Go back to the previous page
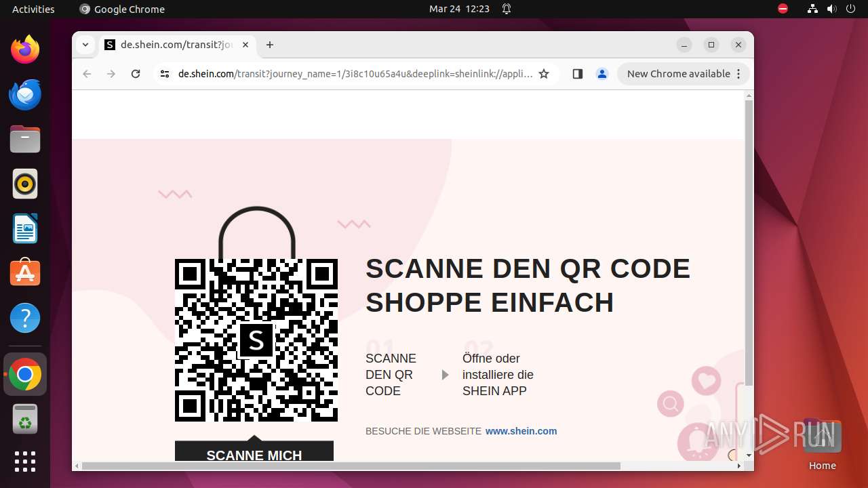868x488 pixels. tap(87, 74)
